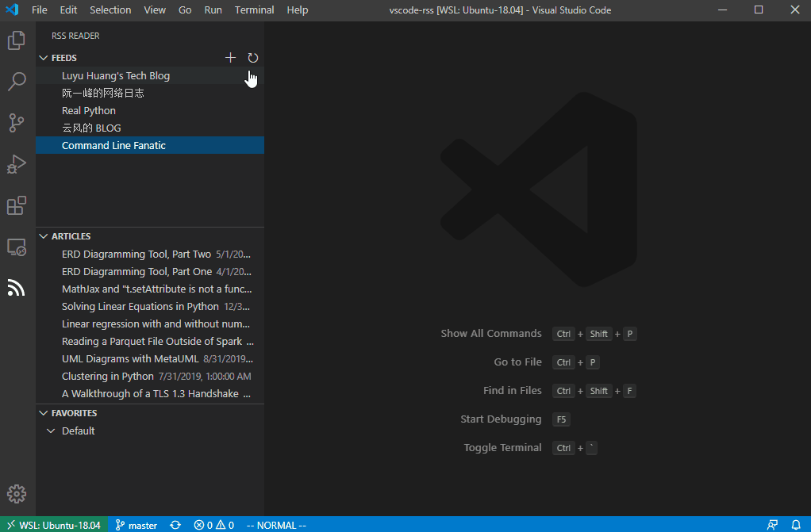Add a new feed with the plus icon
The image size is (811, 532).
pyautogui.click(x=230, y=57)
